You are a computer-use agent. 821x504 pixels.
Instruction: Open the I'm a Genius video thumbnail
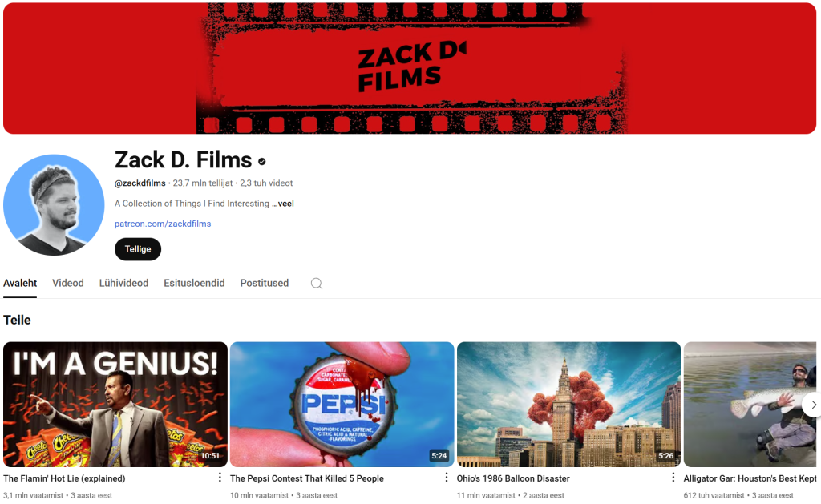115,405
